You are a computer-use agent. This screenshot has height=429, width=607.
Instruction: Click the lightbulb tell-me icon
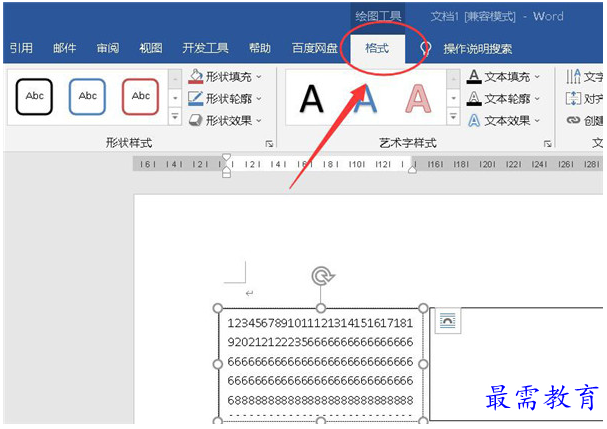click(425, 48)
